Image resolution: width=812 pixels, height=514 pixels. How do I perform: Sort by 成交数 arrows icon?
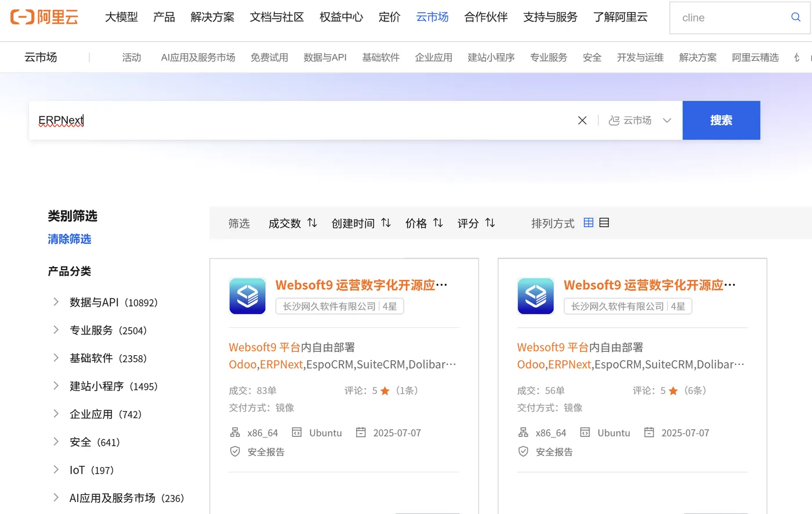coord(312,223)
